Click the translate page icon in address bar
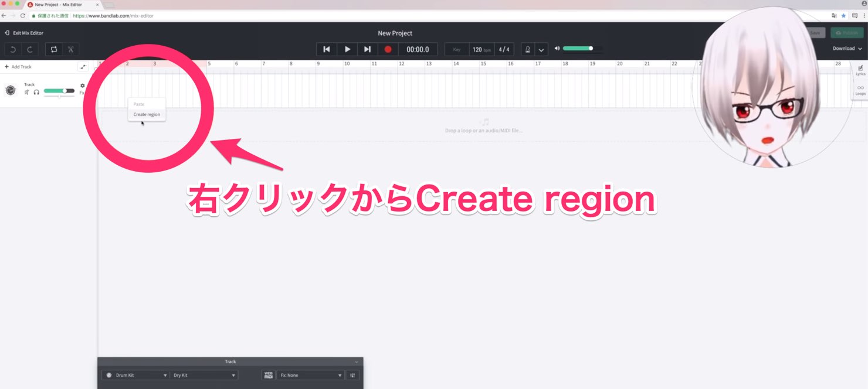 tap(834, 16)
